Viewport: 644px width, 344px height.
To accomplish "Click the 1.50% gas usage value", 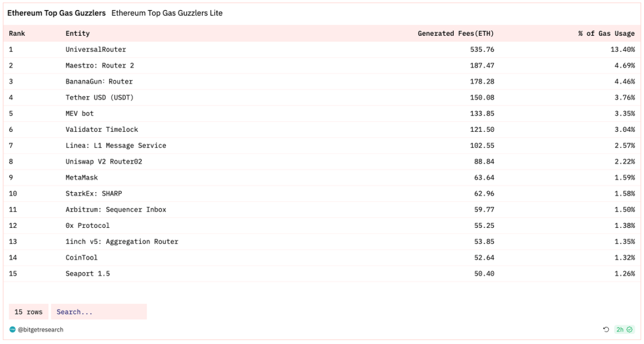I will 624,209.
